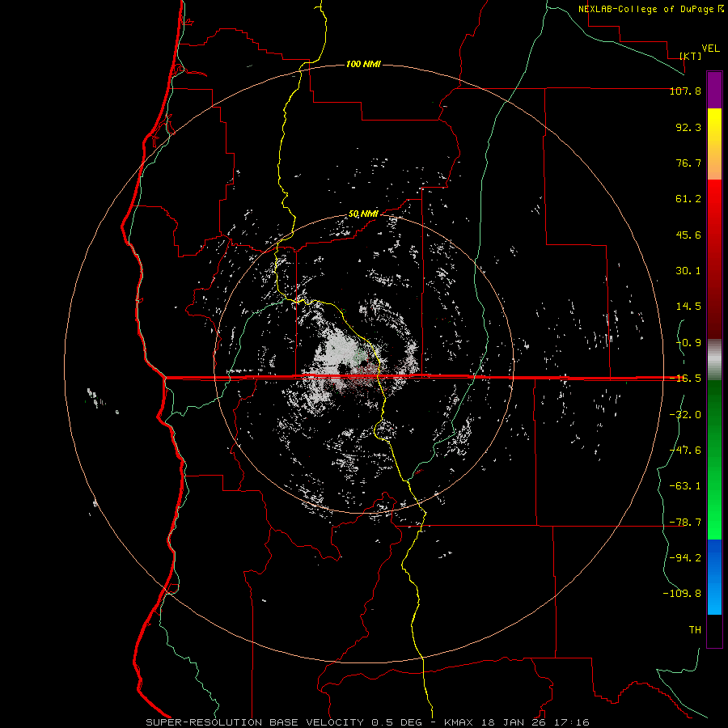Image resolution: width=728 pixels, height=728 pixels.
Task: Pick the blue segment of velocity scale
Action: (x=714, y=577)
